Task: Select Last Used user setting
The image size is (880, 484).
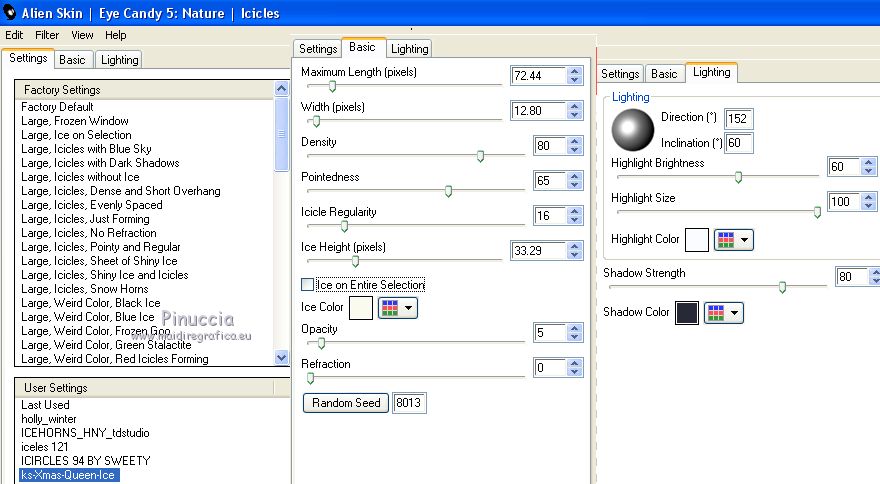Action: [45, 405]
